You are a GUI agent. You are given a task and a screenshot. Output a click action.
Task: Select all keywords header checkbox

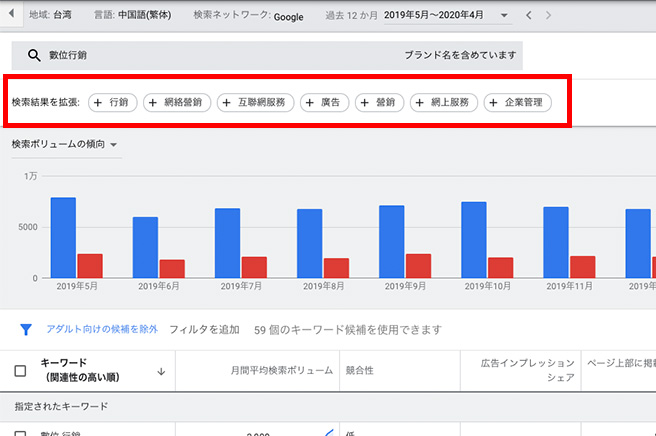[x=20, y=371]
